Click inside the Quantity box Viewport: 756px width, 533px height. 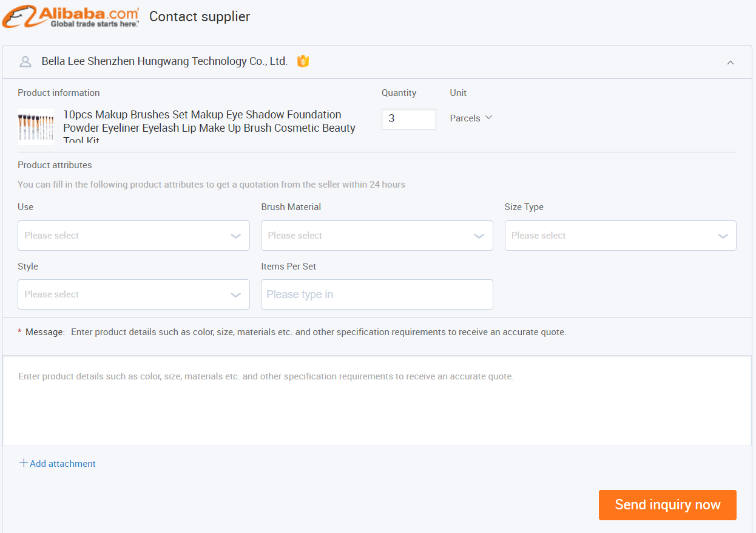(x=408, y=119)
